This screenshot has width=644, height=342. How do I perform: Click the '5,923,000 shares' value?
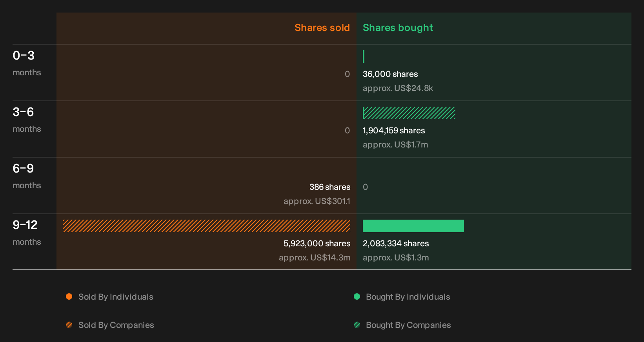317,244
